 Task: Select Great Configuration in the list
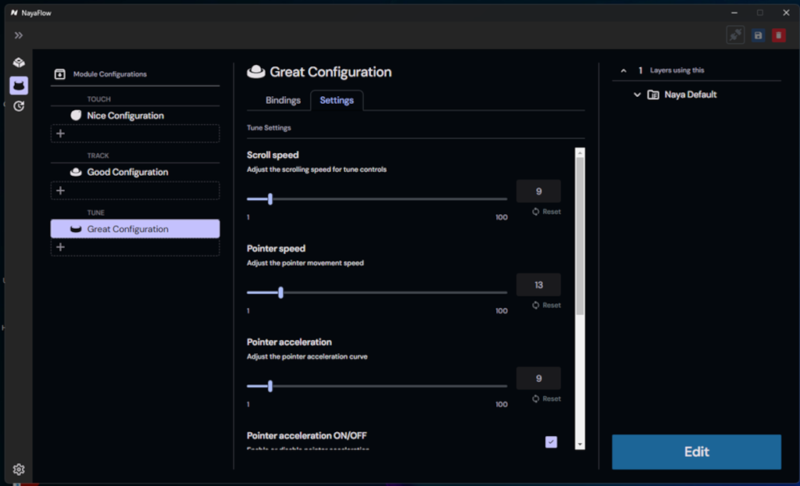135,229
